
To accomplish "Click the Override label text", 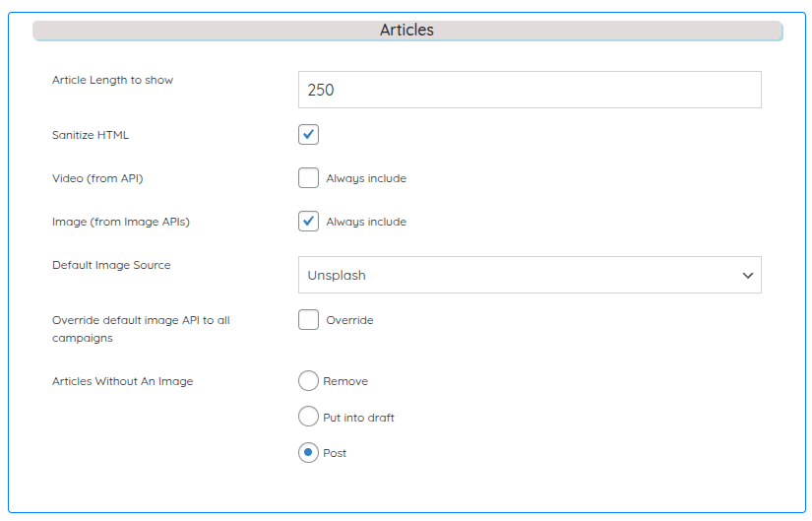I will click(349, 320).
